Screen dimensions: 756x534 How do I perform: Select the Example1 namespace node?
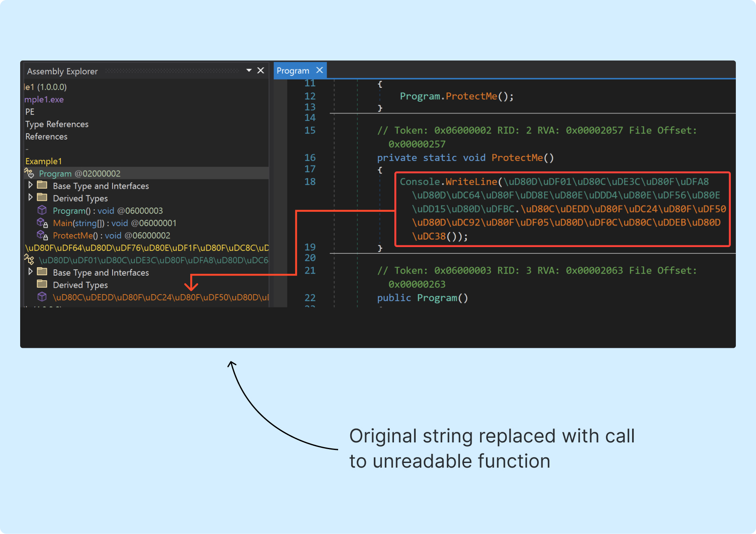(44, 161)
